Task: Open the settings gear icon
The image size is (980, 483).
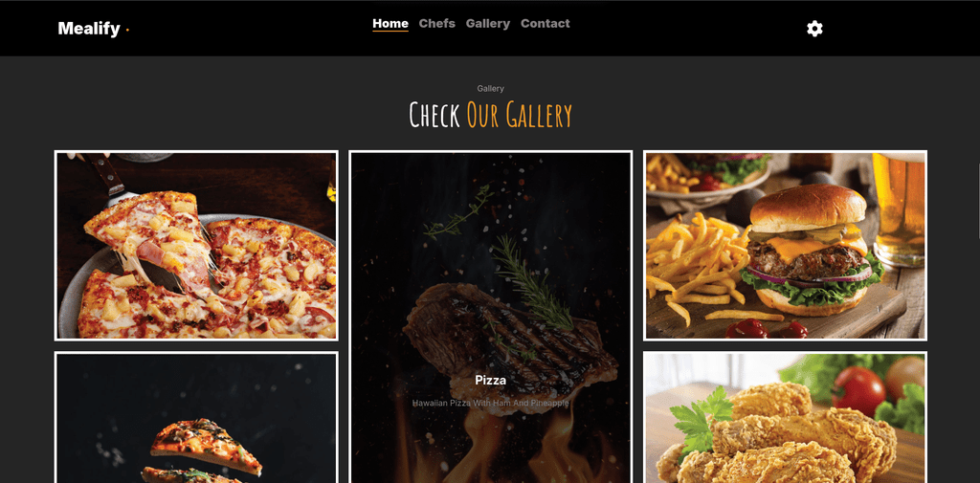Action: [x=814, y=29]
